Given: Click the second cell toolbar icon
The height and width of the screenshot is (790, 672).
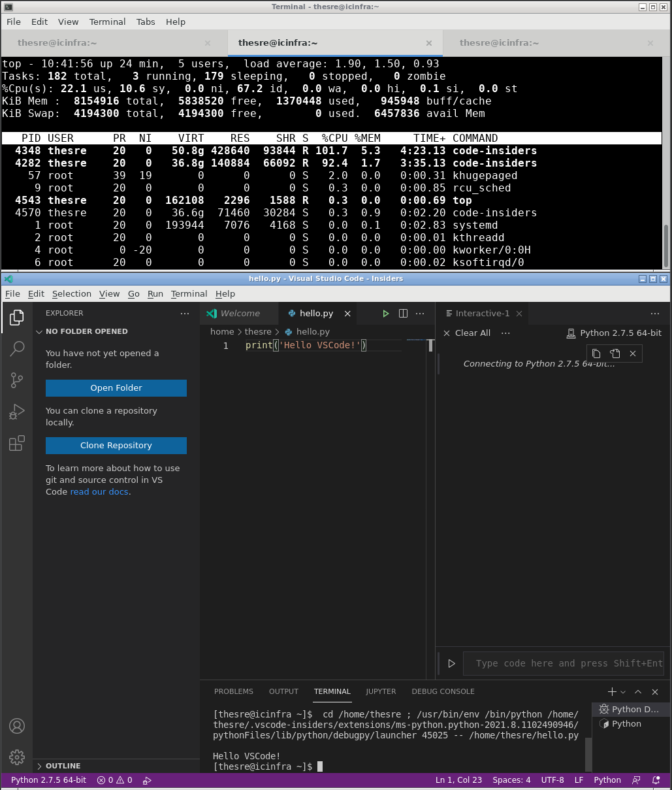Looking at the screenshot, I should (x=615, y=354).
